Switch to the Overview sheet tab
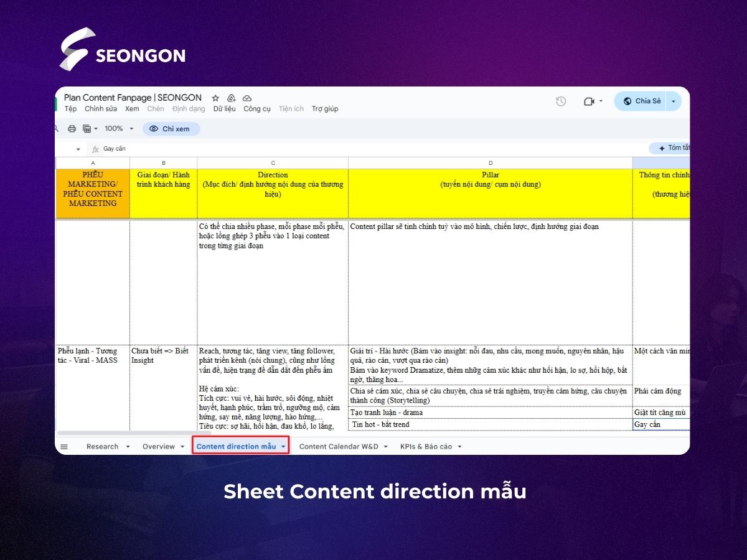This screenshot has width=747, height=560. coord(159,447)
